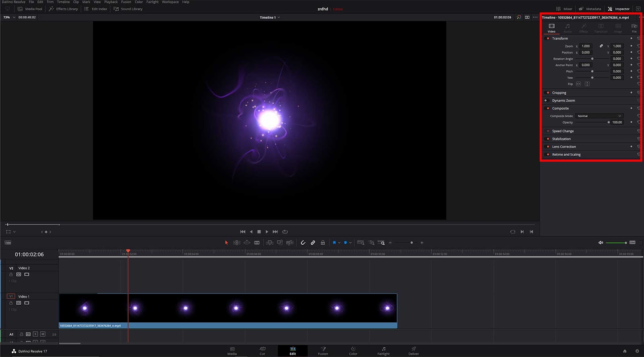The height and width of the screenshot is (357, 644).
Task: Click the Position Y value field
Action: pyautogui.click(x=617, y=53)
